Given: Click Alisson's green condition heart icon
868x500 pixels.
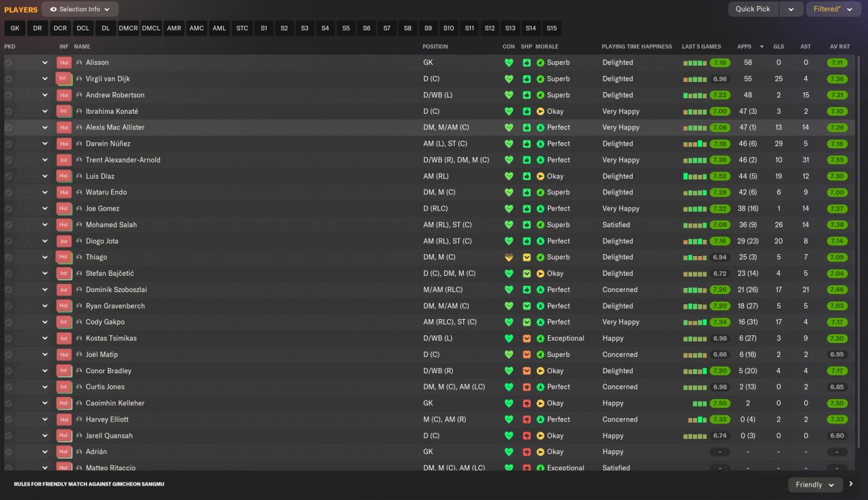Looking at the screenshot, I should pyautogui.click(x=509, y=62).
